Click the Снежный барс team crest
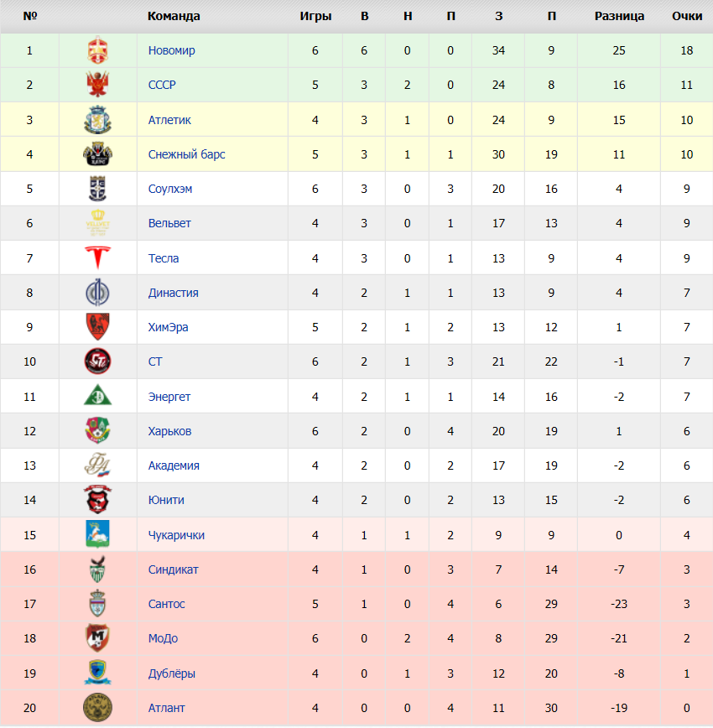This screenshot has width=713, height=728. coord(97,154)
